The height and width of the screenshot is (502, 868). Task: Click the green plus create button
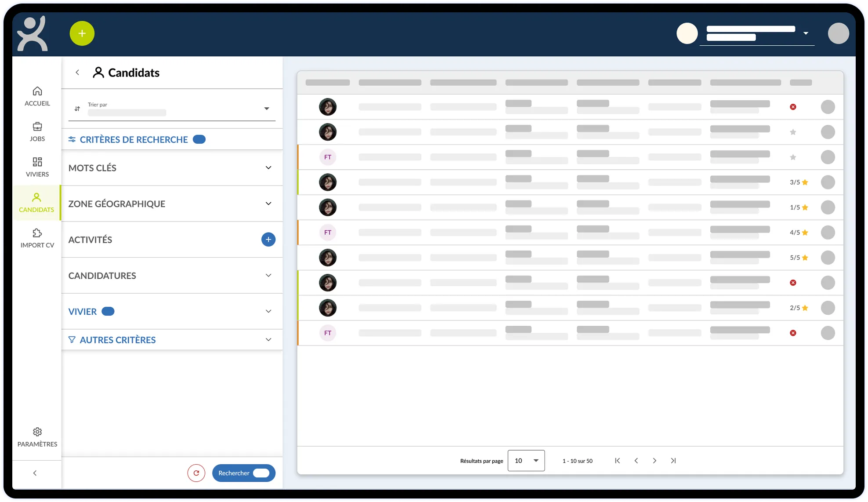tap(82, 33)
